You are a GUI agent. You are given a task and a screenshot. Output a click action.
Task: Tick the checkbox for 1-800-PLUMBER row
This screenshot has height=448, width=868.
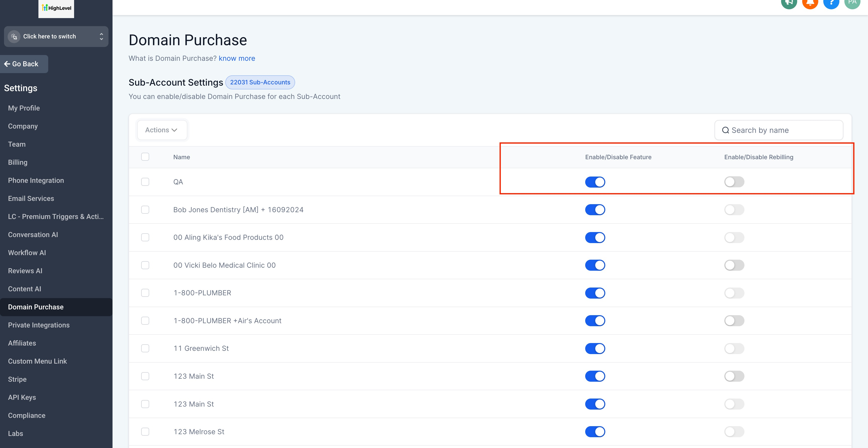point(145,293)
